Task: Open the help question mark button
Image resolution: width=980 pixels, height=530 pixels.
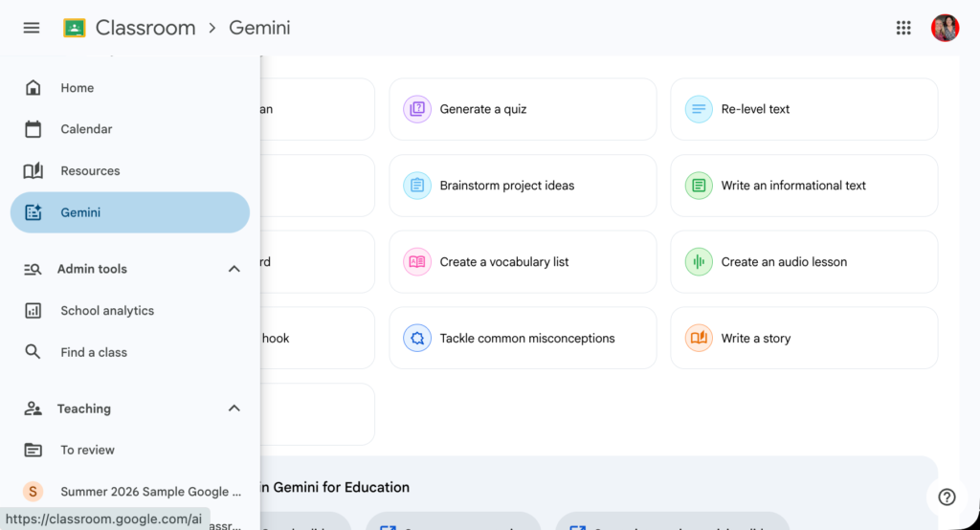Action: click(x=947, y=497)
